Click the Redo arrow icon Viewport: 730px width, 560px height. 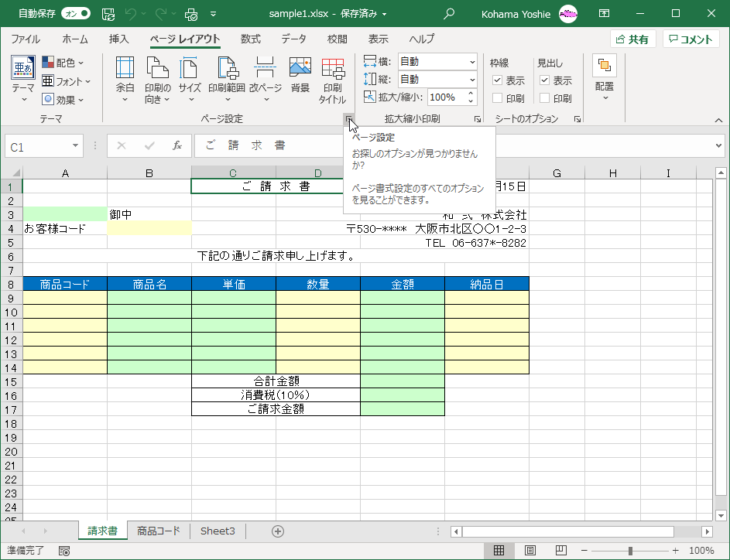(x=161, y=14)
